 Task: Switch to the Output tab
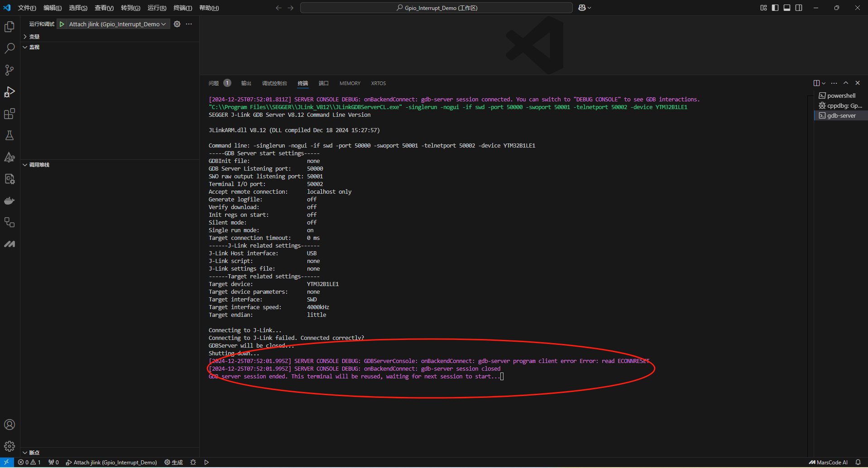(x=246, y=83)
